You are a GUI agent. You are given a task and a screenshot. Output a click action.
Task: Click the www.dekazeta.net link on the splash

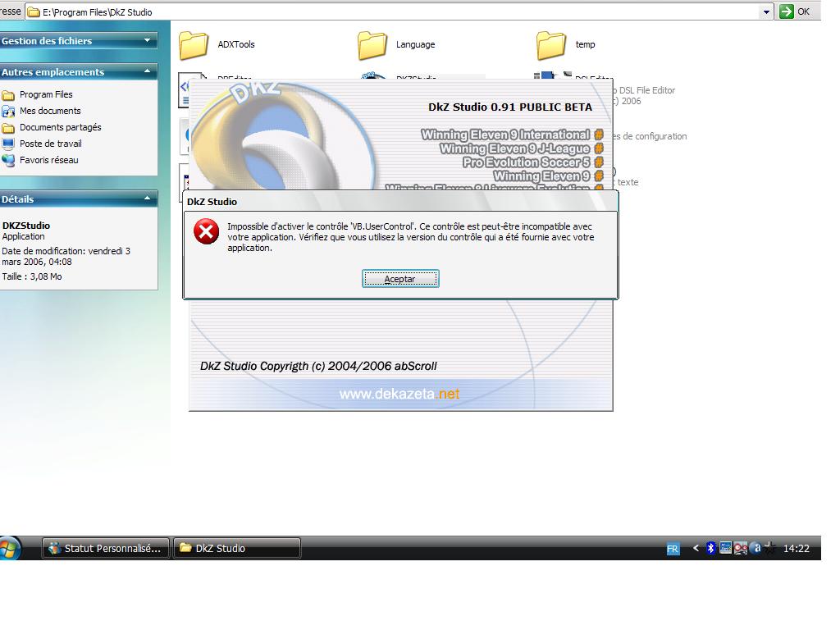pyautogui.click(x=399, y=394)
